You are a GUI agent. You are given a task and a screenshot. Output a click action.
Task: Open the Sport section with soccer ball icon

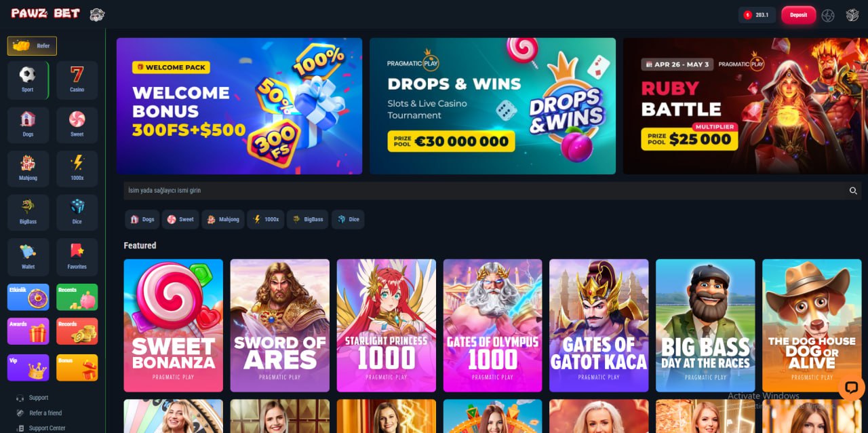click(28, 80)
